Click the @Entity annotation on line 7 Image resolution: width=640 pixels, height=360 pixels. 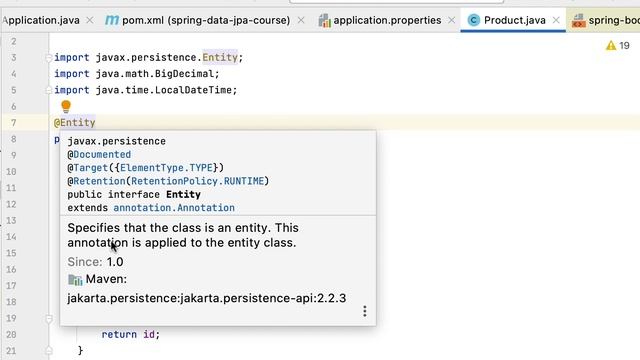point(75,122)
